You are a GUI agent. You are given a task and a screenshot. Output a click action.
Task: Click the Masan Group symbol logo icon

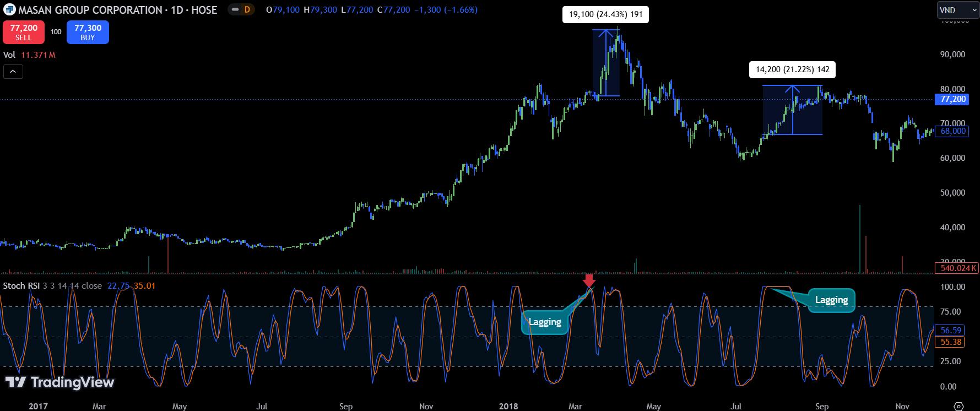9,9
